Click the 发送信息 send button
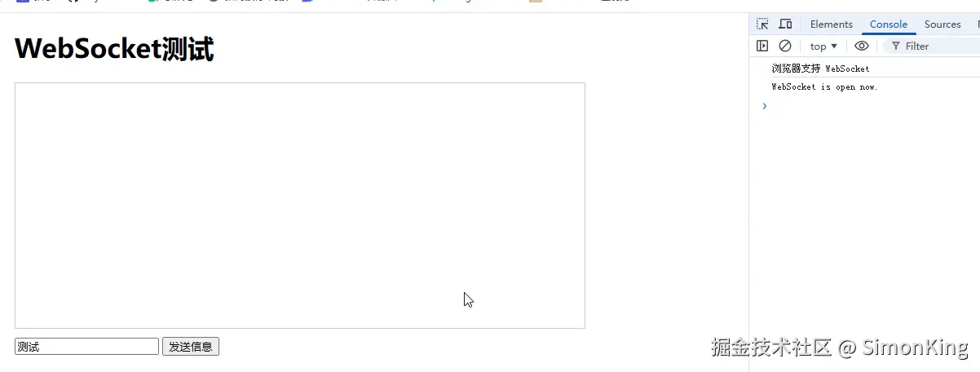This screenshot has height=372, width=980. tap(191, 347)
